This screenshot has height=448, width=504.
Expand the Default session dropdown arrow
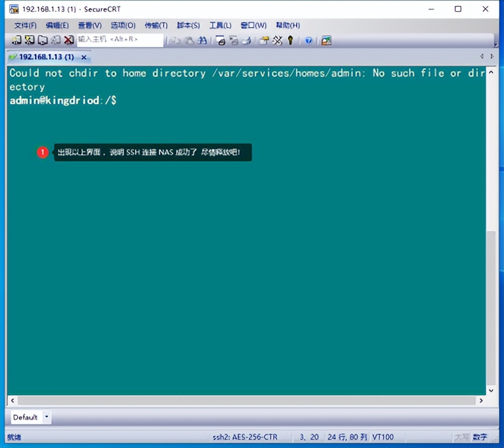tap(46, 417)
